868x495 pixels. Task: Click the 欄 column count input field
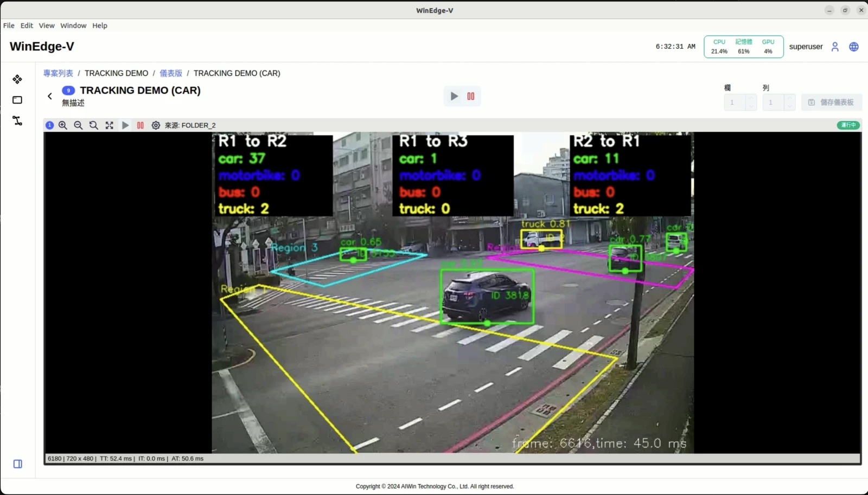[x=735, y=102]
